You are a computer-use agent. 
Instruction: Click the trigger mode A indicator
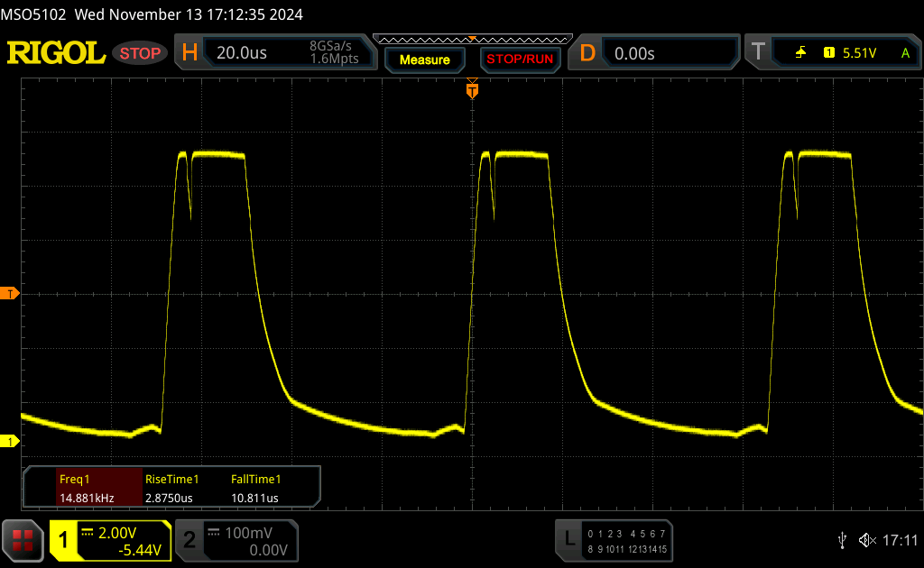906,53
